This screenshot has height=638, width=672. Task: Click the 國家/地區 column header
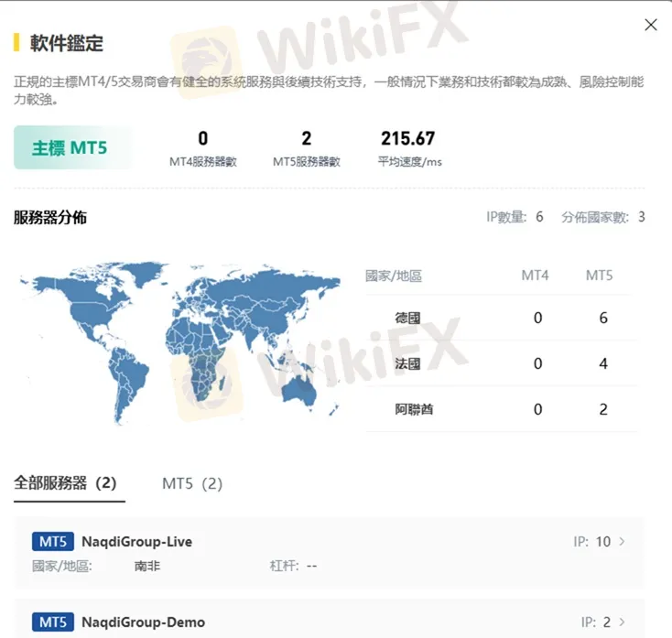point(394,276)
